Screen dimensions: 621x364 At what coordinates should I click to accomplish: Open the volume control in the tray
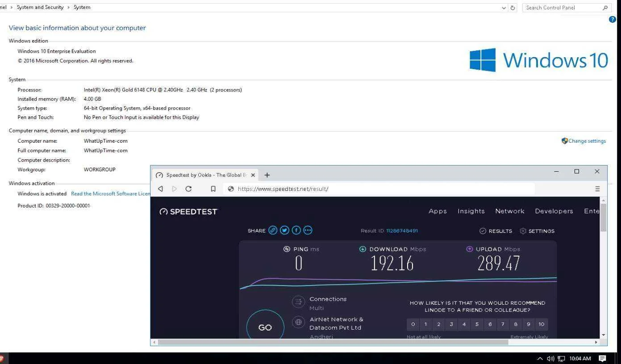coord(550,359)
